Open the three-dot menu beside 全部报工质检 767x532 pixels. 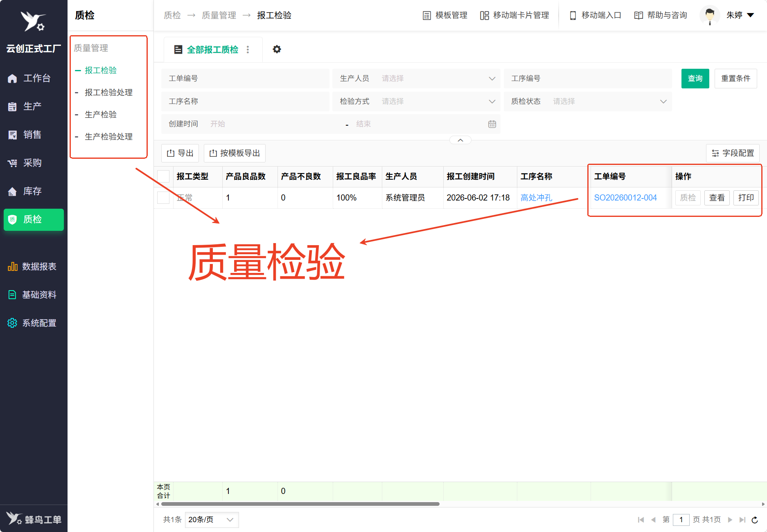[248, 50]
